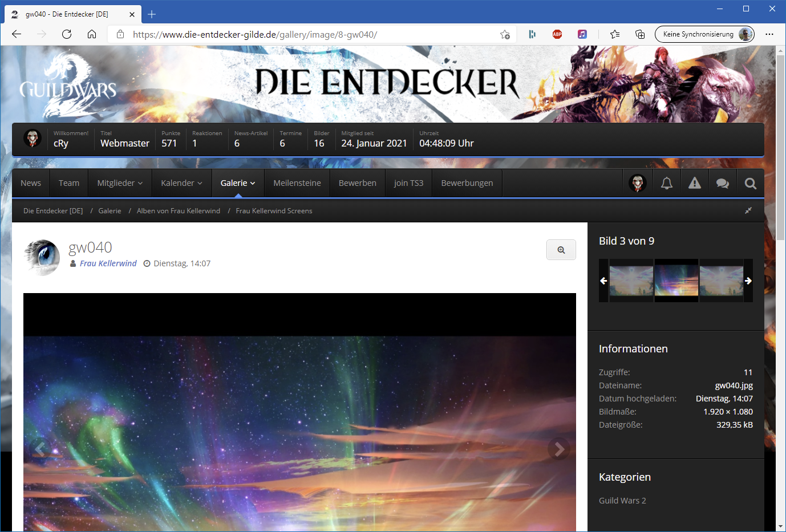Open Frau Kellerwind eye avatar
The height and width of the screenshot is (532, 786).
pyautogui.click(x=42, y=258)
